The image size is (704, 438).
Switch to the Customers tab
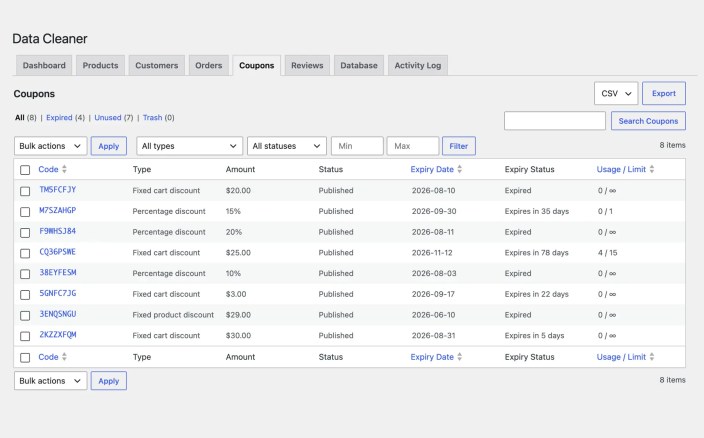tap(156, 65)
